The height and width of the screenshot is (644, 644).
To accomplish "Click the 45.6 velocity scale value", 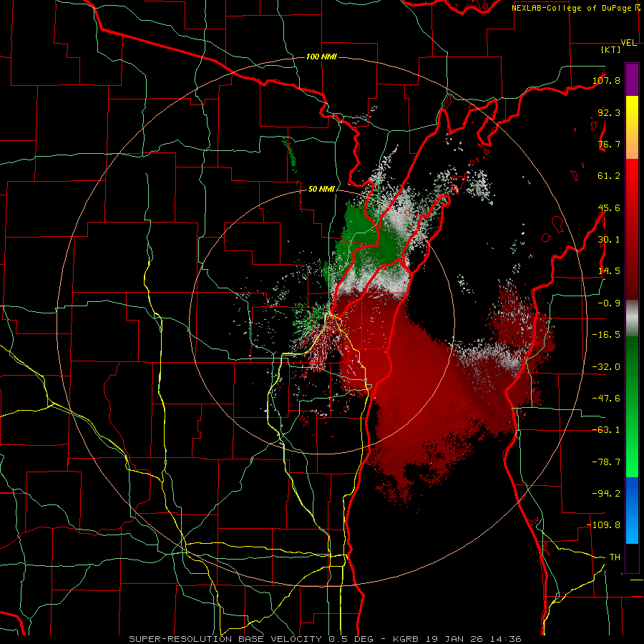I will (x=609, y=208).
